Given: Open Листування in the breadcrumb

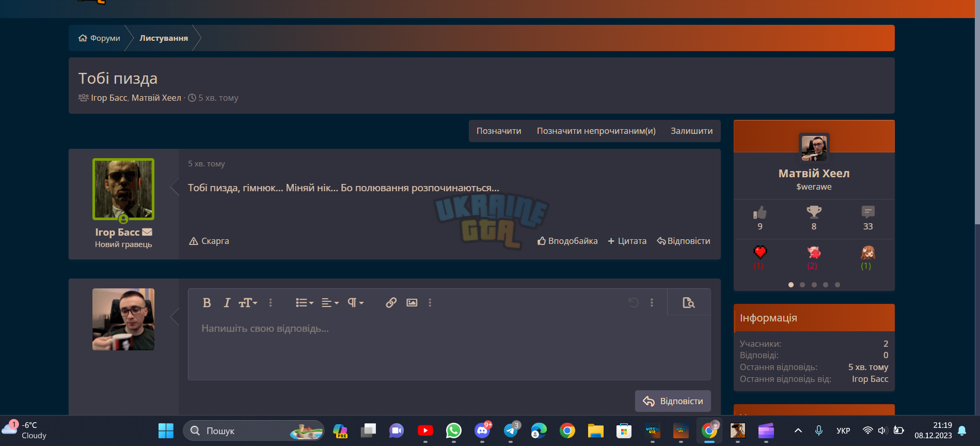Looking at the screenshot, I should (x=164, y=38).
